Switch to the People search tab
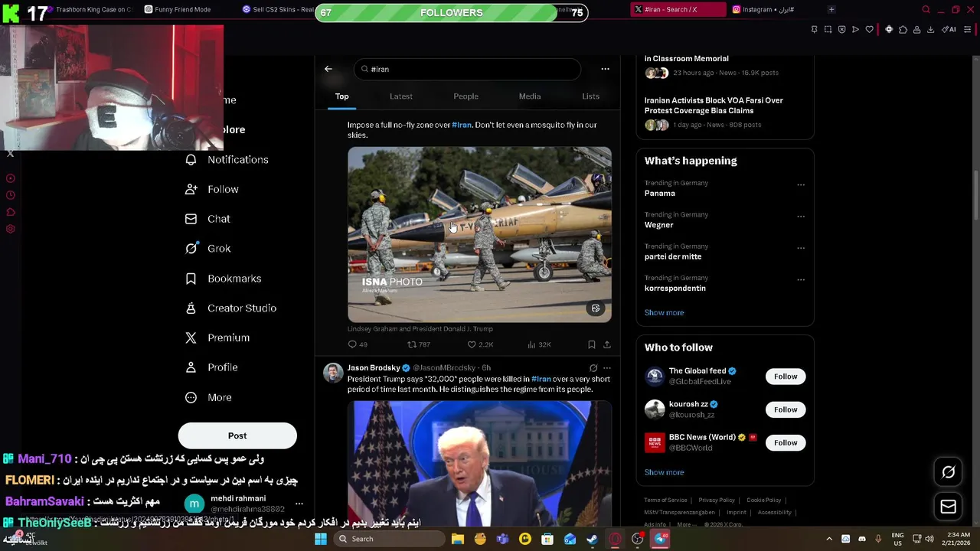This screenshot has height=551, width=980. pyautogui.click(x=465, y=96)
